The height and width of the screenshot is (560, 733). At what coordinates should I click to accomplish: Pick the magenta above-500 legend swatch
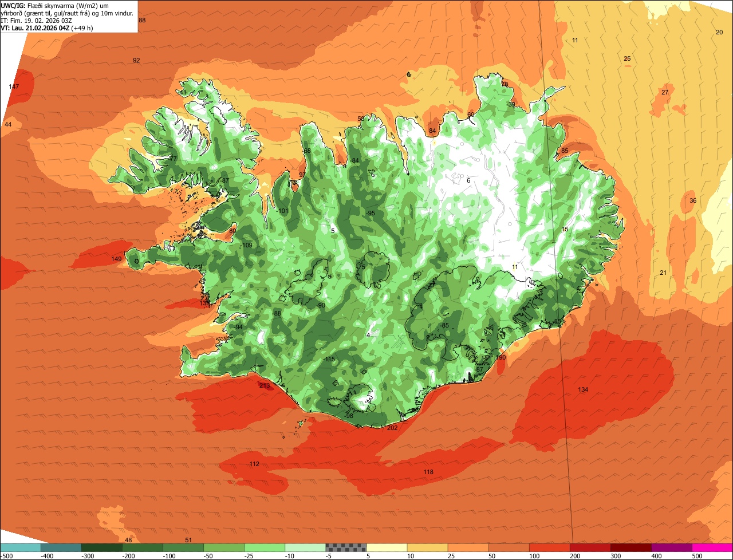point(712,547)
